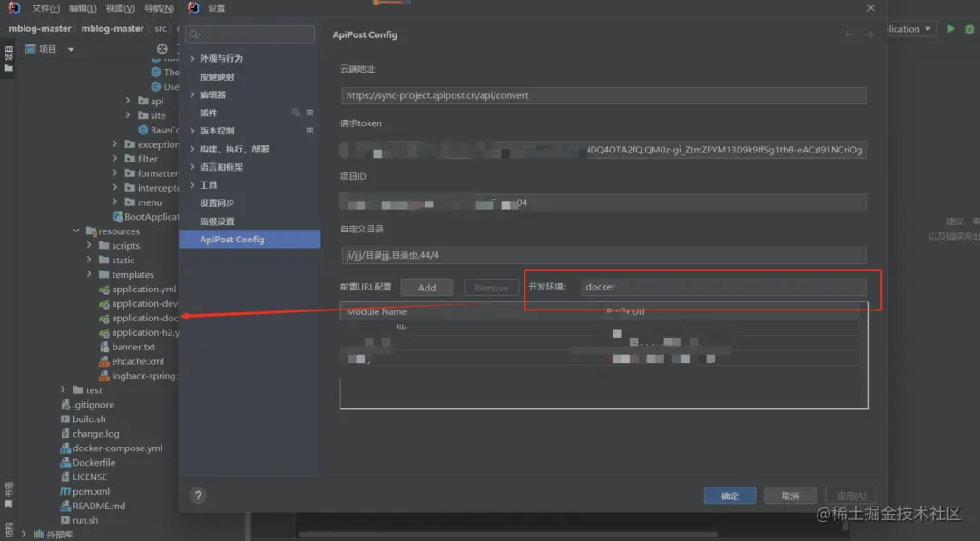Collapse the resources folder
This screenshot has width=980, height=541.
[x=76, y=231]
